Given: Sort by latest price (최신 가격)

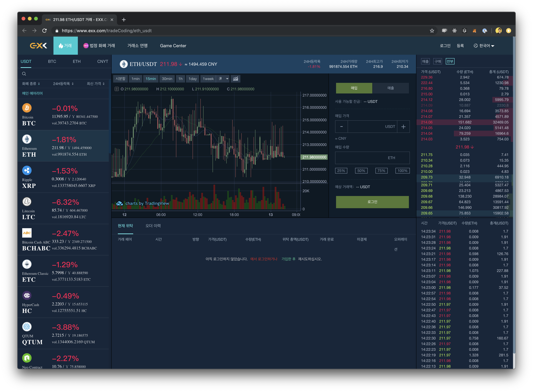Looking at the screenshot, I should coord(96,84).
